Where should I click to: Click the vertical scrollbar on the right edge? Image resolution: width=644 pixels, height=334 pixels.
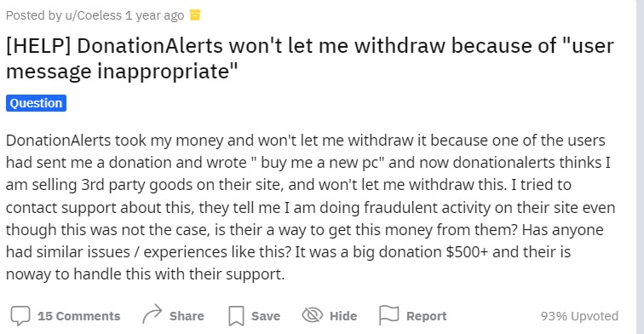(x=641, y=167)
